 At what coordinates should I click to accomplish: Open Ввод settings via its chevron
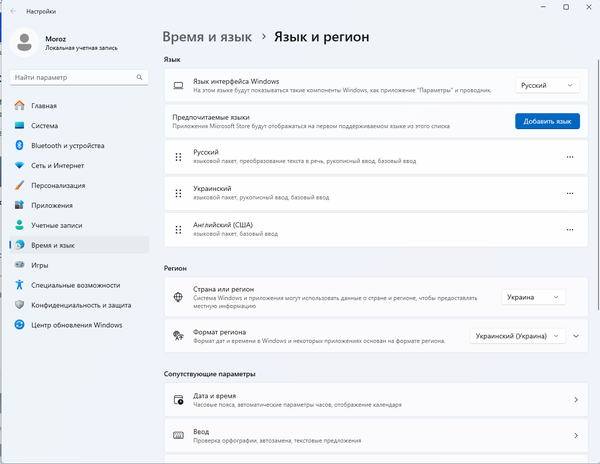pyautogui.click(x=576, y=435)
